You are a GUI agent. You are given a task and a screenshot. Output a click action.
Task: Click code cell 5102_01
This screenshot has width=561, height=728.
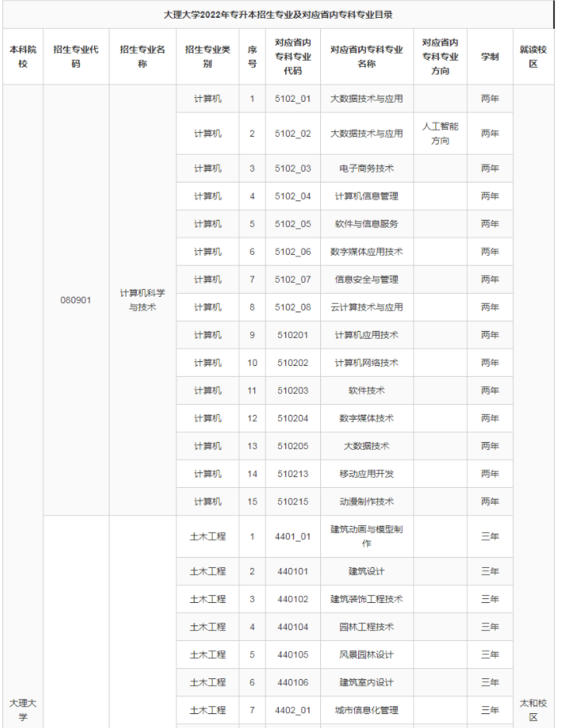[x=293, y=99]
